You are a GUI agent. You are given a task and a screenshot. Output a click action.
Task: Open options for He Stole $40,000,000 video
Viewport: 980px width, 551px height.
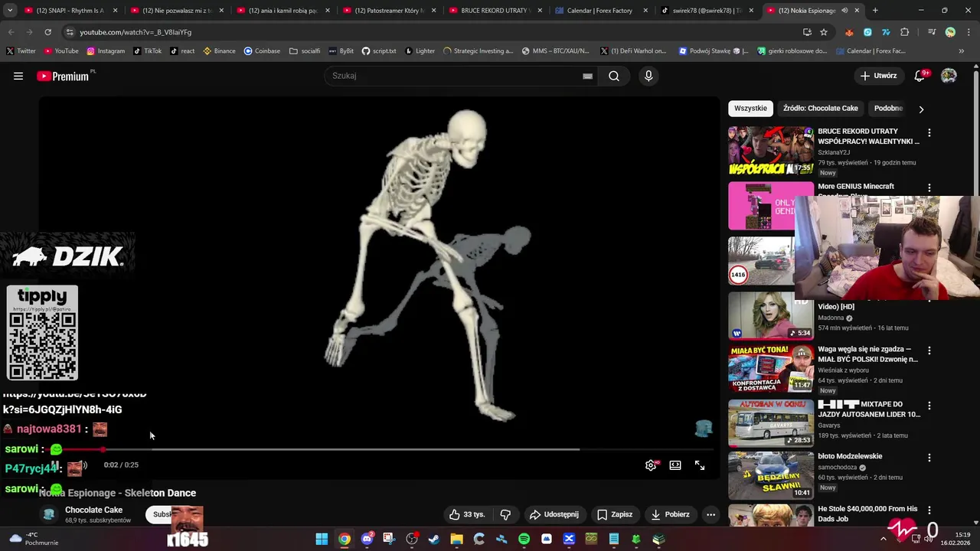(929, 510)
